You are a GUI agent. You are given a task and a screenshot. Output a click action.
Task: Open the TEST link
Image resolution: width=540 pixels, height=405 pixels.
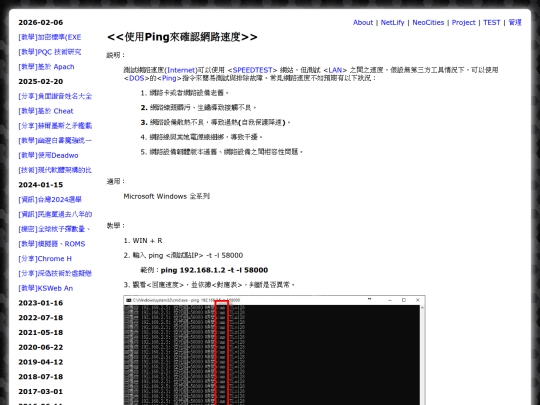(491, 22)
